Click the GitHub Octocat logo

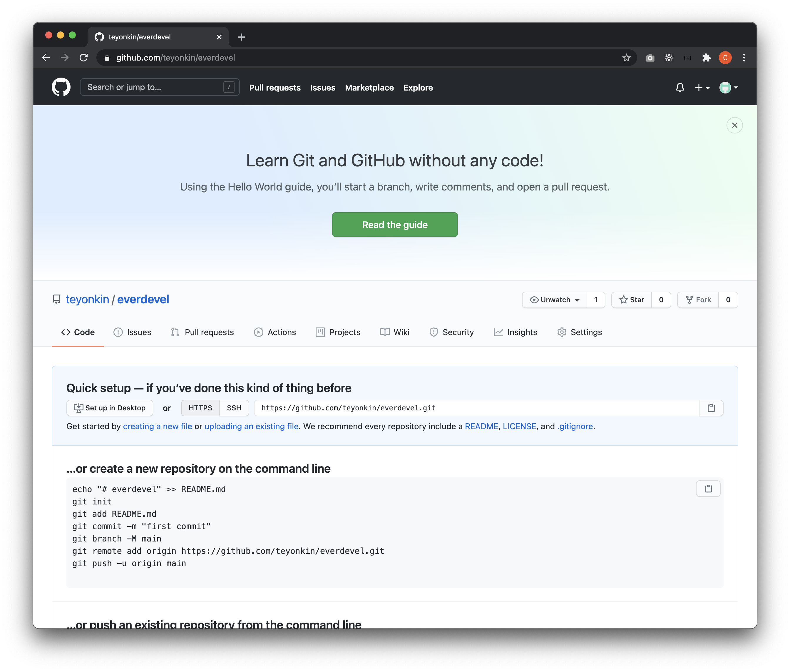point(61,87)
